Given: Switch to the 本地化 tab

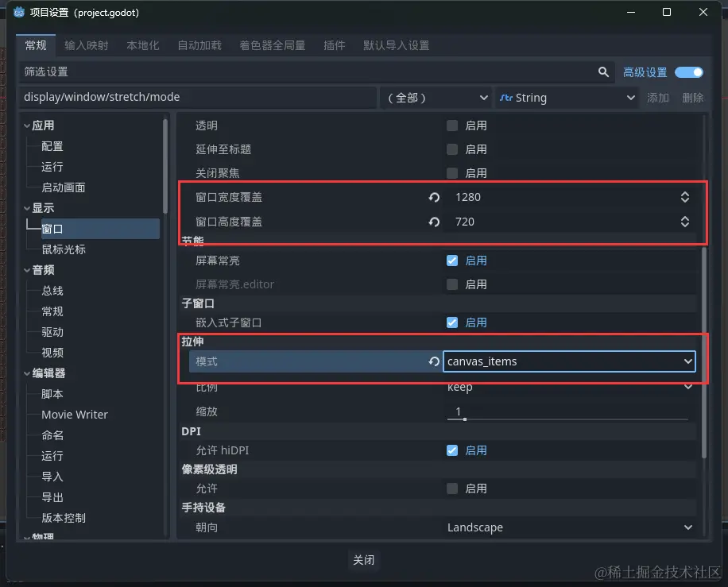Looking at the screenshot, I should tap(143, 45).
